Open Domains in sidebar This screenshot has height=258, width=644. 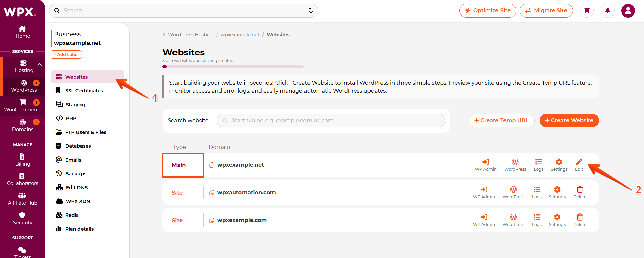(23, 125)
